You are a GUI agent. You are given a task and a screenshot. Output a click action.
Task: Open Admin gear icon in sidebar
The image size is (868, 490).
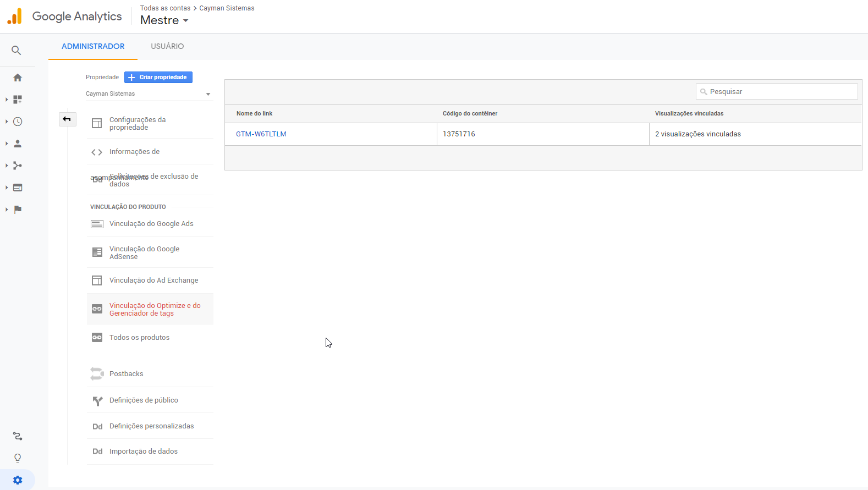point(18,480)
